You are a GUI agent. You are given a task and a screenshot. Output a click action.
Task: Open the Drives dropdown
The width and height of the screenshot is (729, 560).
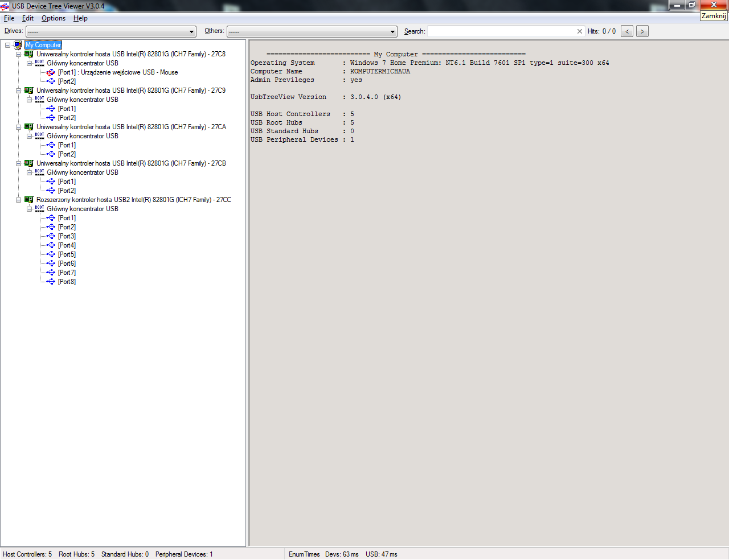pyautogui.click(x=111, y=31)
